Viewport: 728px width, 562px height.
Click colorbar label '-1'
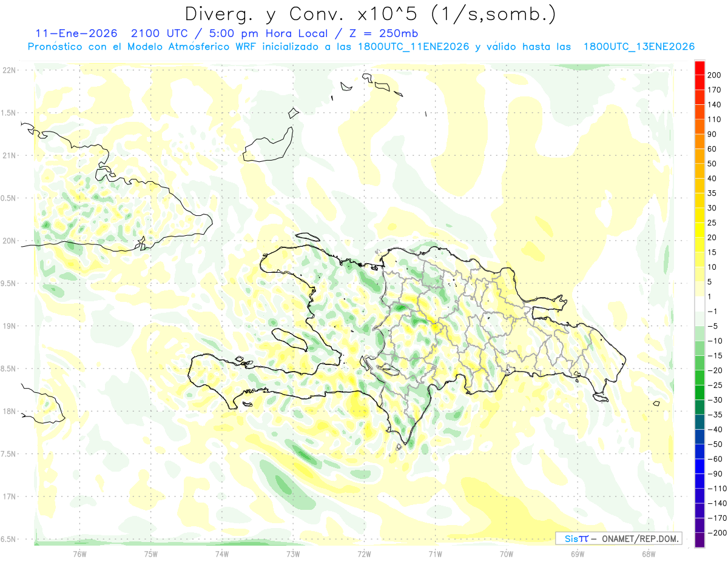click(x=713, y=311)
